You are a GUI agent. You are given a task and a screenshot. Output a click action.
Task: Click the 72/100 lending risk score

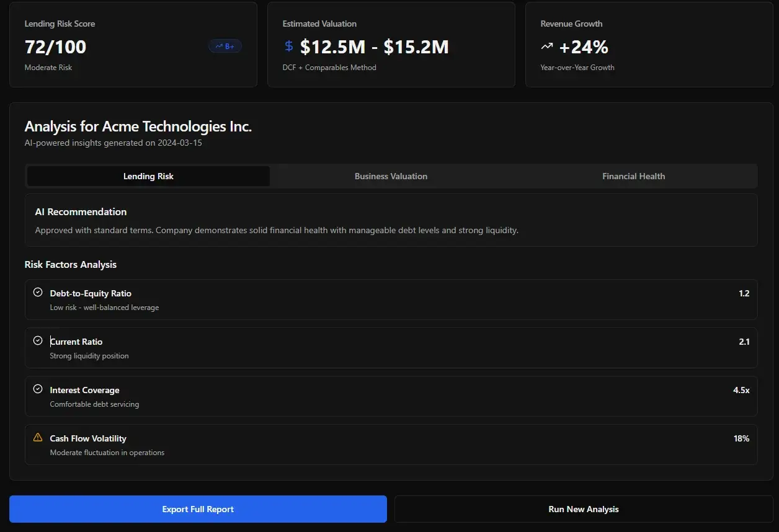(56, 47)
